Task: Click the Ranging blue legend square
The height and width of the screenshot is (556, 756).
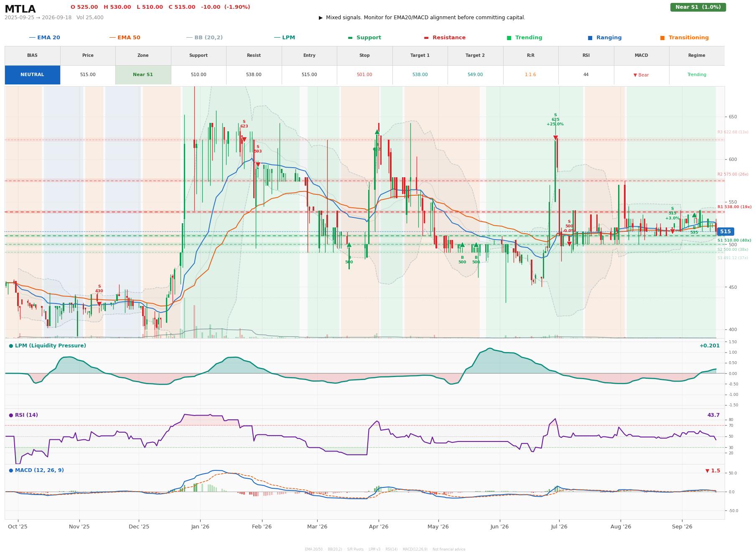Action: click(590, 38)
